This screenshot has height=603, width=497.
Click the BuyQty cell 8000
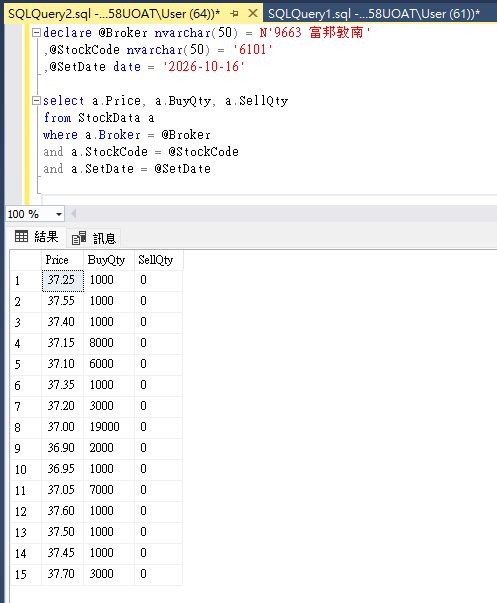click(109, 343)
